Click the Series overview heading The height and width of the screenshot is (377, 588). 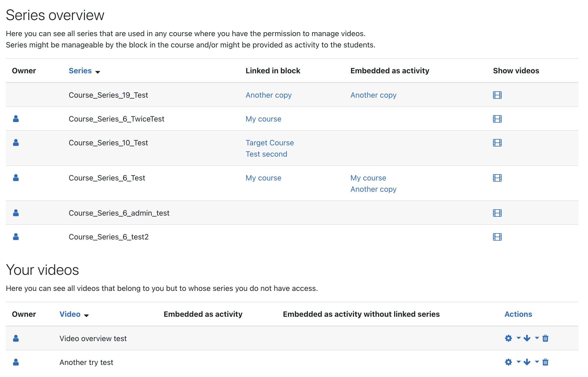[55, 15]
